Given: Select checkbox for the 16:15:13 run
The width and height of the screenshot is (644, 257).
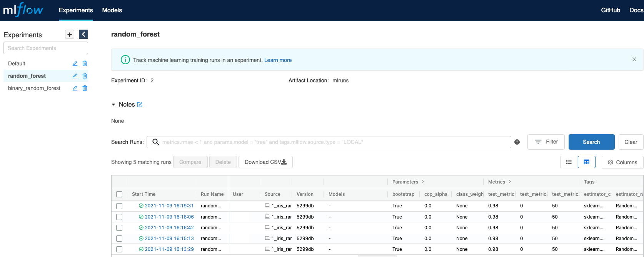Looking at the screenshot, I should (119, 239).
